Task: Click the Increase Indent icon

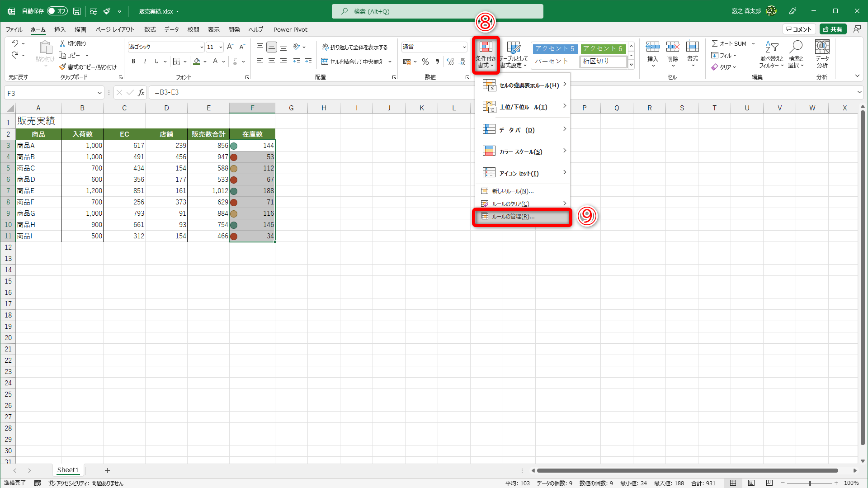Action: [308, 62]
